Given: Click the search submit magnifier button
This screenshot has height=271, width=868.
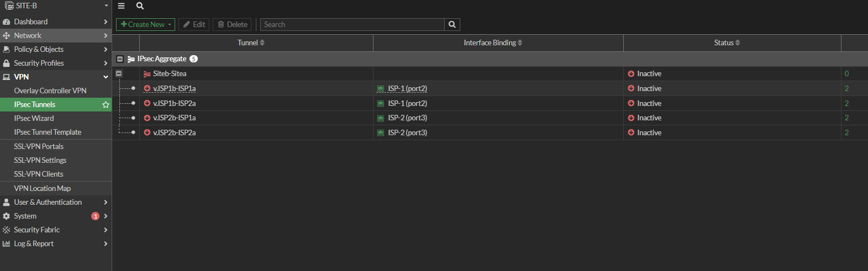Looking at the screenshot, I should [452, 24].
